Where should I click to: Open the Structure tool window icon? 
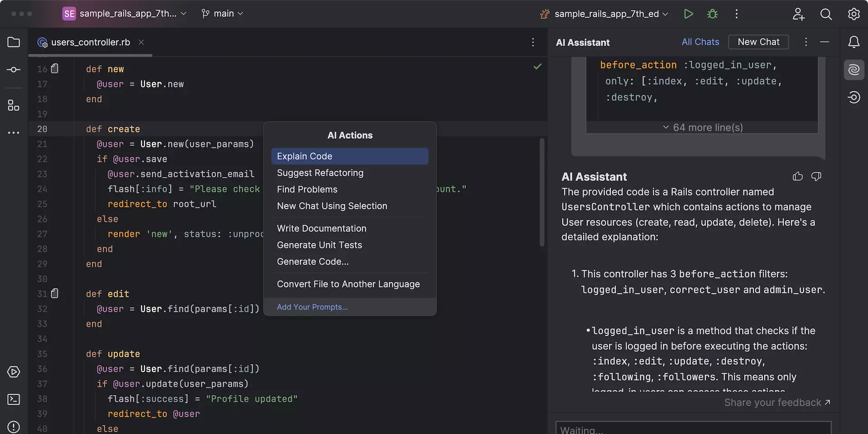[x=14, y=105]
